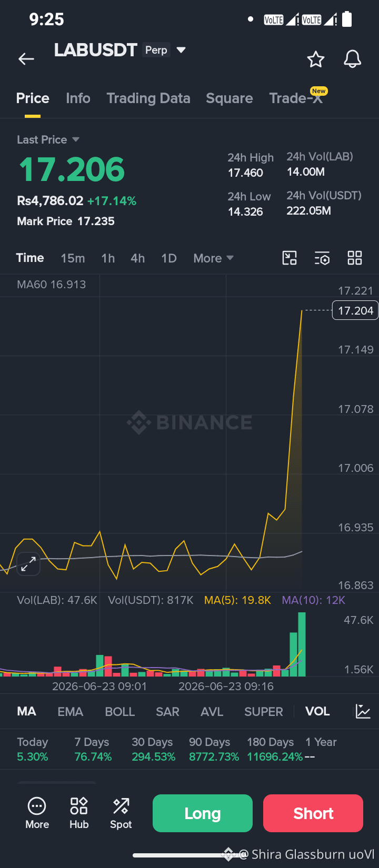
Task: Toggle the SUPER indicator
Action: 264,712
